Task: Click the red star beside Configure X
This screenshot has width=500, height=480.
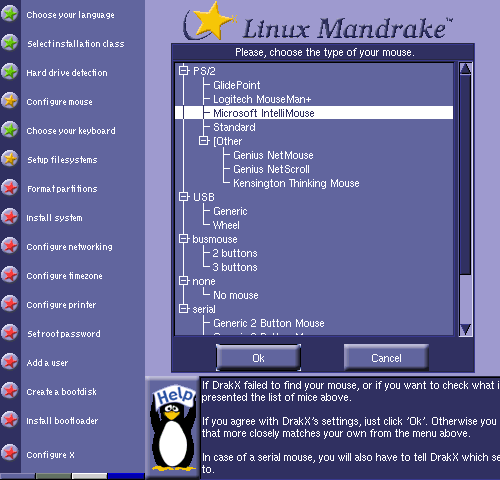Action: (x=10, y=453)
